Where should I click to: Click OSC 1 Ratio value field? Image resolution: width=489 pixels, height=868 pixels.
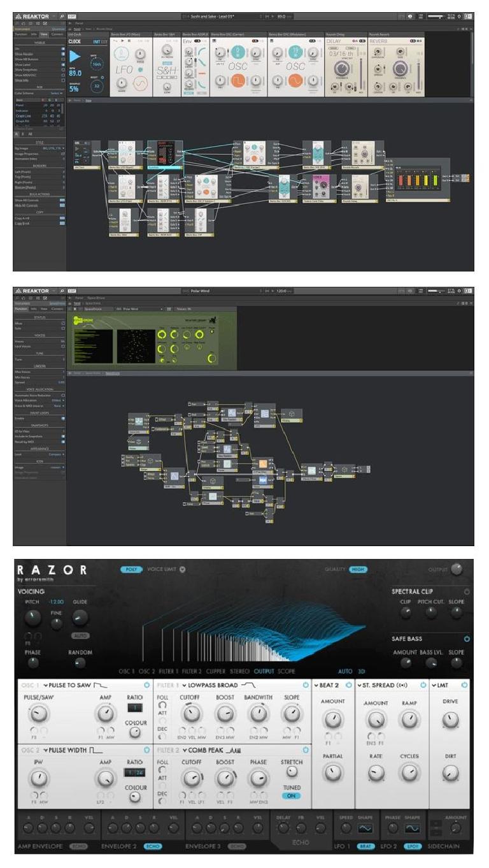(x=134, y=707)
